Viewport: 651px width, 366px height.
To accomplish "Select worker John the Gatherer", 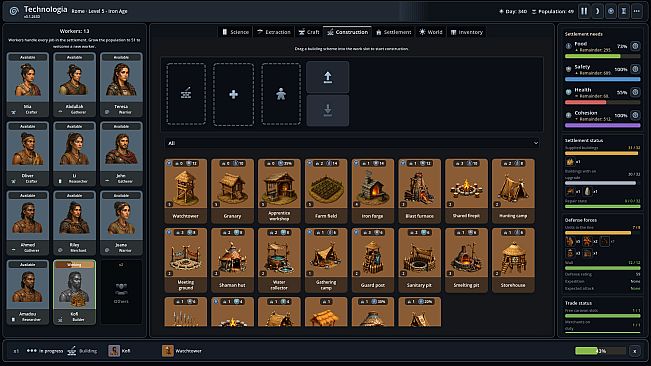I will pyautogui.click(x=121, y=154).
